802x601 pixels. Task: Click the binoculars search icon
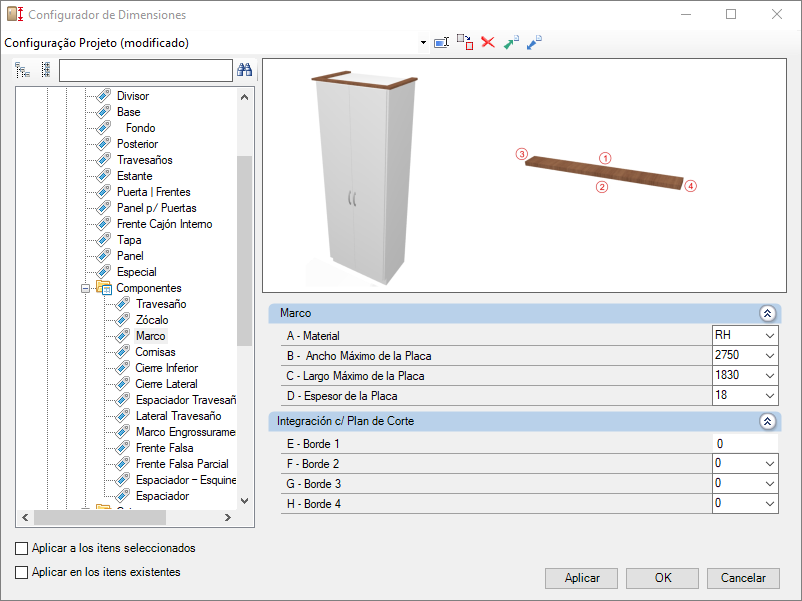(x=244, y=70)
